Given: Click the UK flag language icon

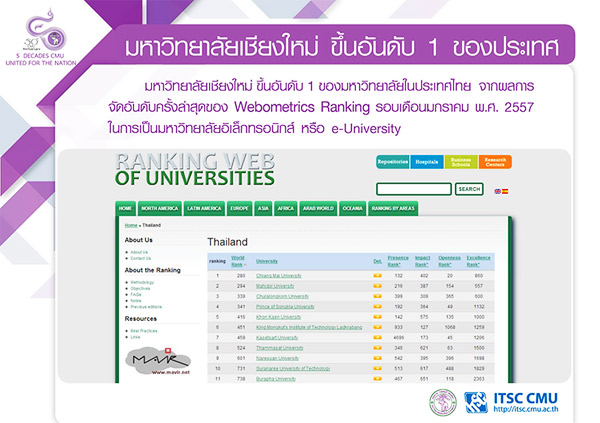Looking at the screenshot, I should point(497,191).
